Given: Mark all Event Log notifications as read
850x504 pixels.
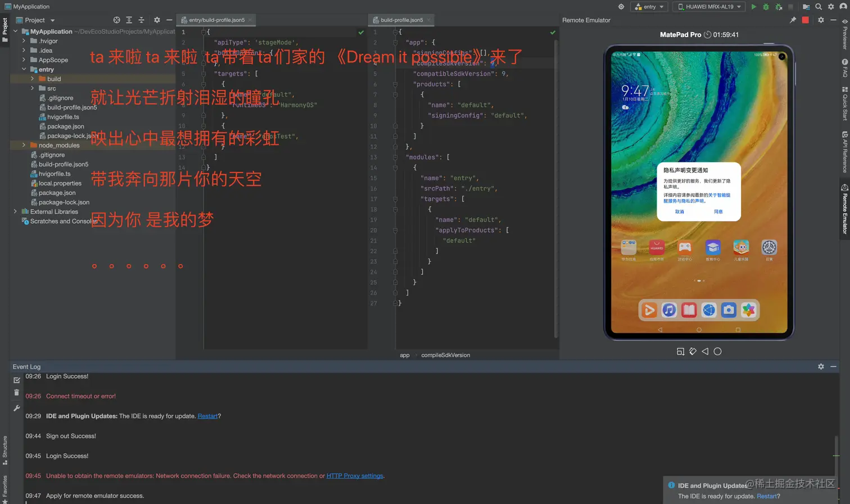Looking at the screenshot, I should pyautogui.click(x=16, y=380).
